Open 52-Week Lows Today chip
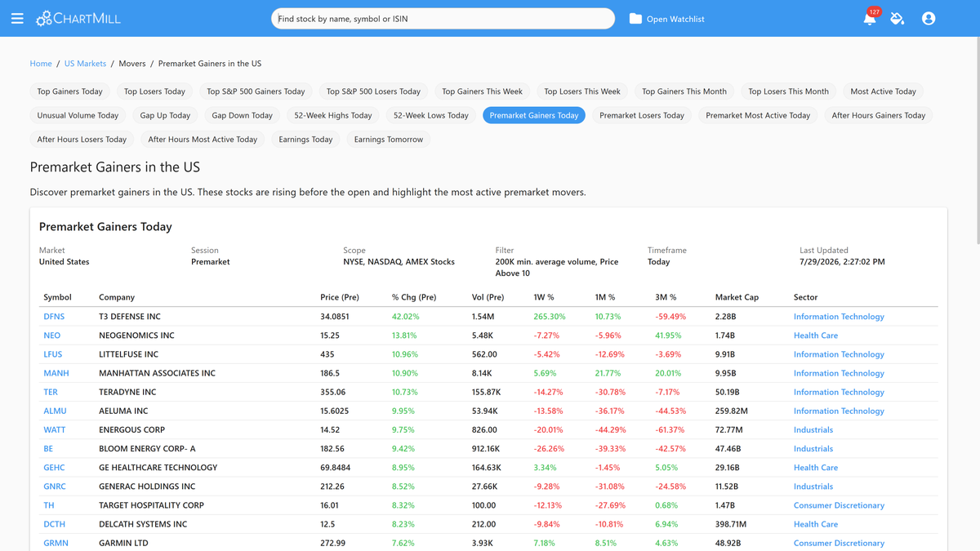Viewport: 980px width, 551px height. [x=431, y=115]
